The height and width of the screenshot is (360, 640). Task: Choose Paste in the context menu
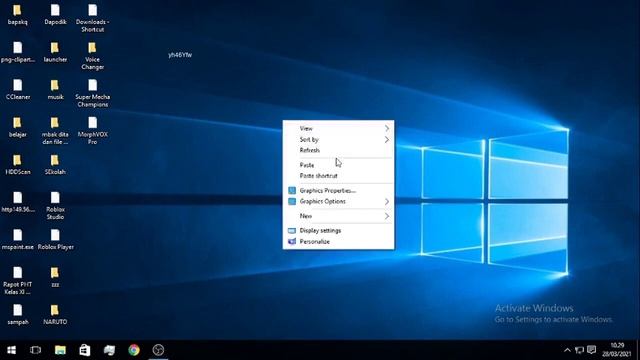click(x=338, y=165)
